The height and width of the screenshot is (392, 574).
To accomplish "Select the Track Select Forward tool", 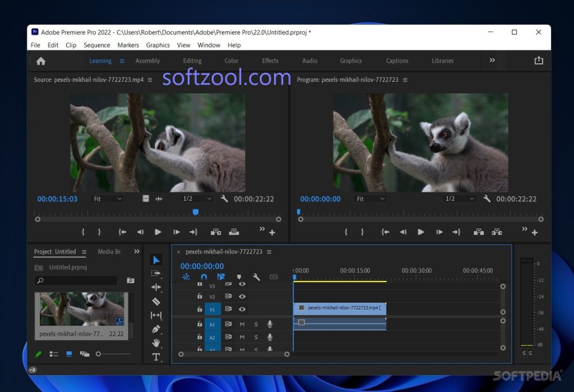I will [x=156, y=274].
